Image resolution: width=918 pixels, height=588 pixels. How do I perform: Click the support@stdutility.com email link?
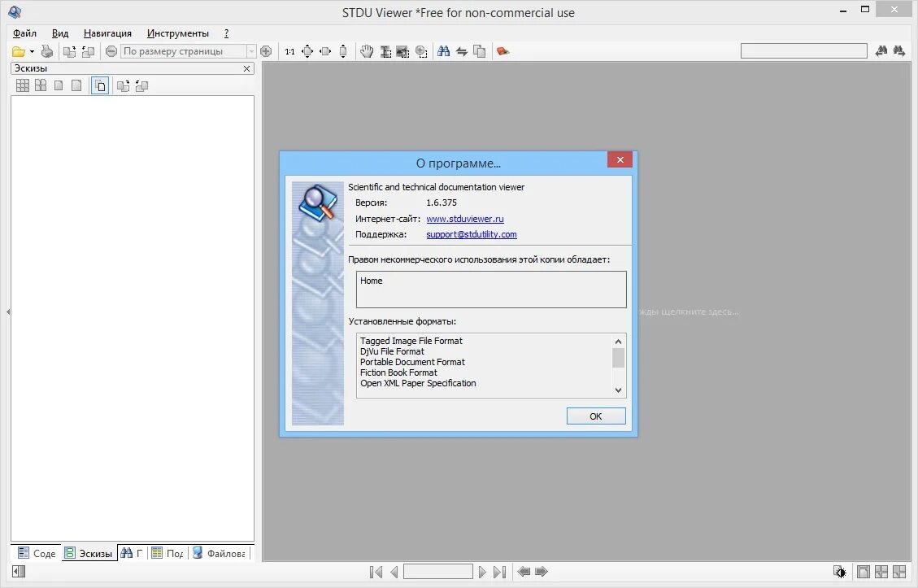point(472,234)
